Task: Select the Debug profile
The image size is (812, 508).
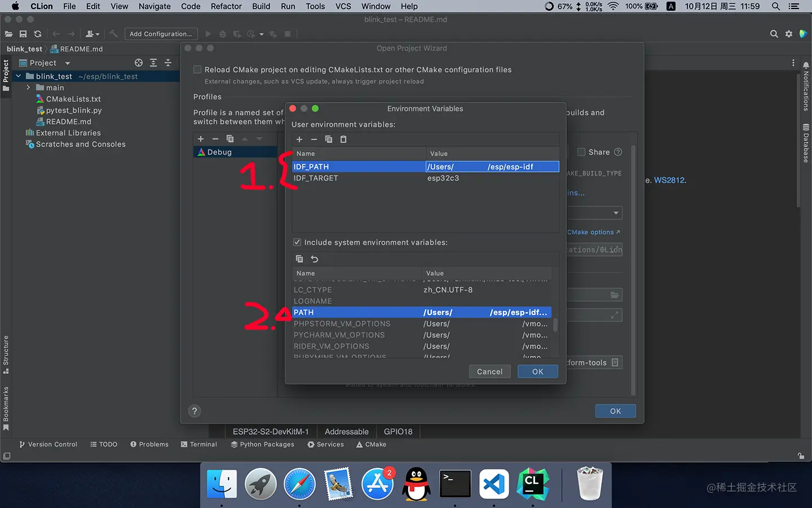Action: tap(236, 152)
